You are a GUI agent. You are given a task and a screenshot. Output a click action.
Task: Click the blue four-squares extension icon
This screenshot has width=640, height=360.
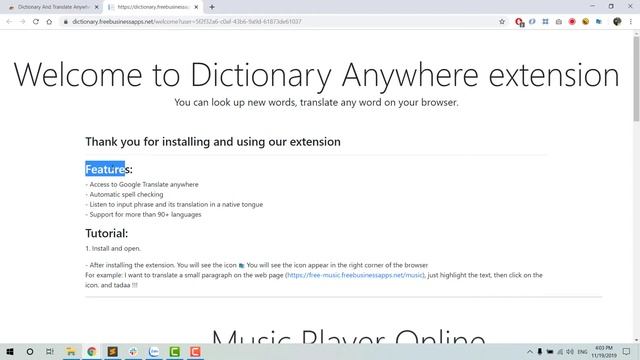pyautogui.click(x=545, y=21)
